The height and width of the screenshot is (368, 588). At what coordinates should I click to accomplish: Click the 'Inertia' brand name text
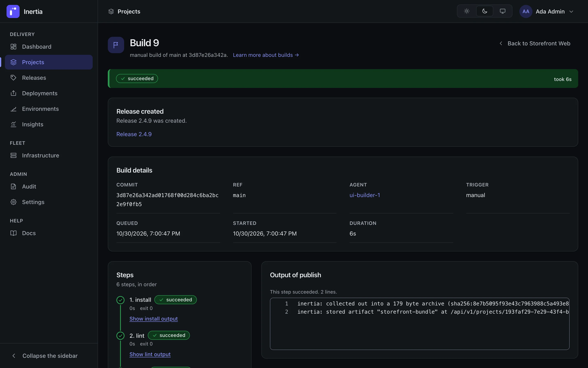(33, 11)
